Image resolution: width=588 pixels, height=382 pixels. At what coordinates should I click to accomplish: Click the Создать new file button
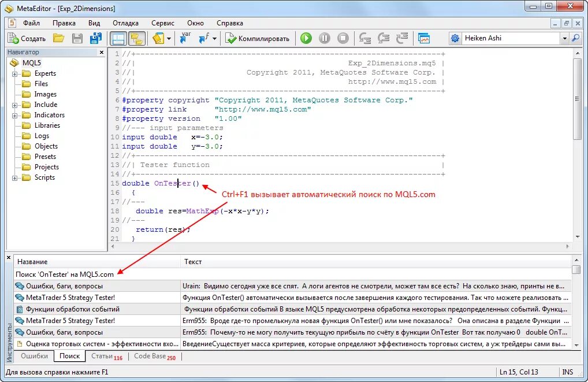click(x=27, y=38)
